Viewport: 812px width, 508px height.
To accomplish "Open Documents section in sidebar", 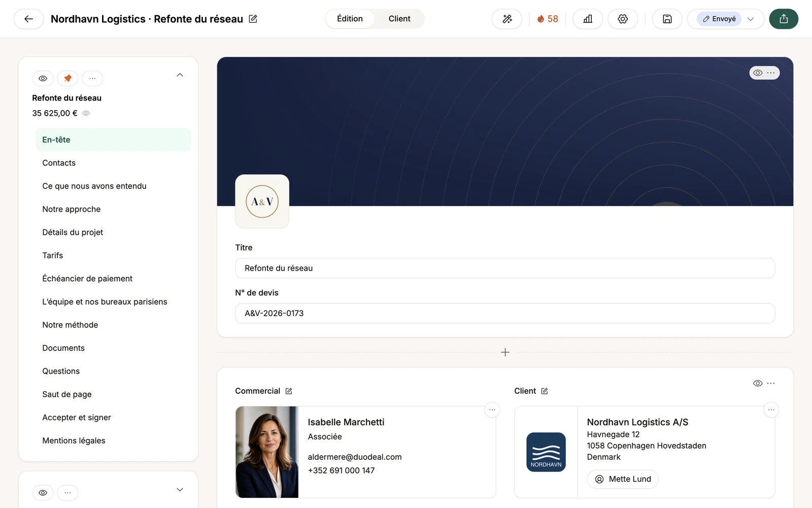I will [113, 348].
